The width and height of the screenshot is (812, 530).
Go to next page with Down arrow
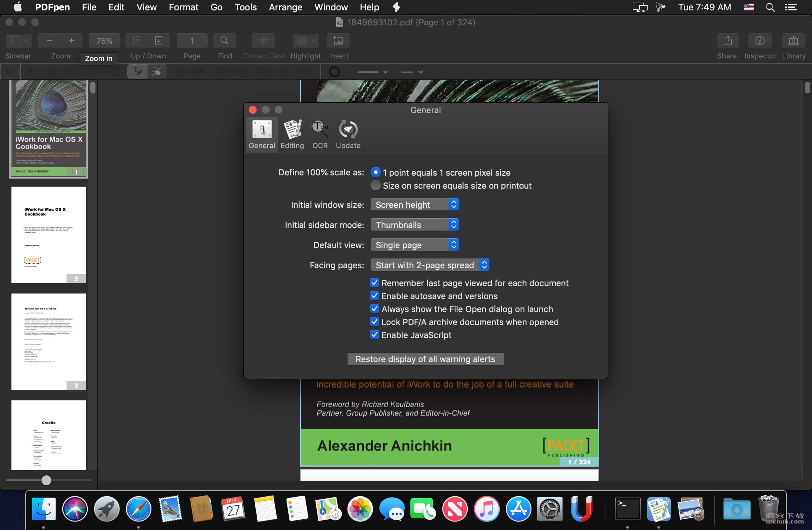click(x=159, y=41)
